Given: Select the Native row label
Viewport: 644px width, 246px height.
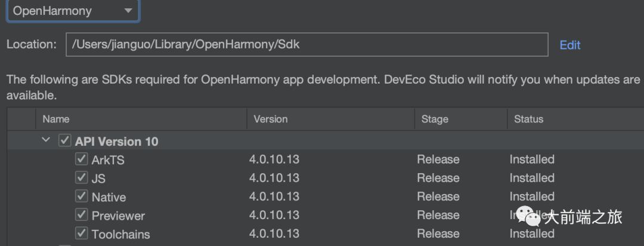Looking at the screenshot, I should (109, 197).
